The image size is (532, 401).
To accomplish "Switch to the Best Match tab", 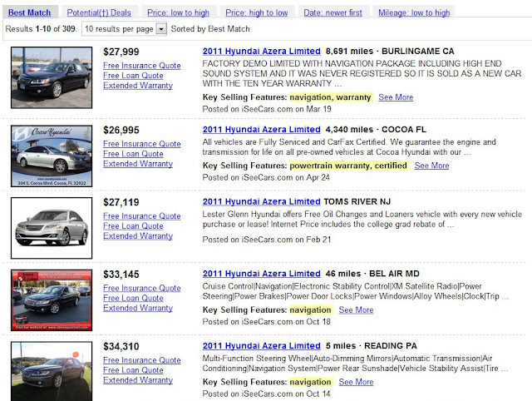I will coord(30,12).
